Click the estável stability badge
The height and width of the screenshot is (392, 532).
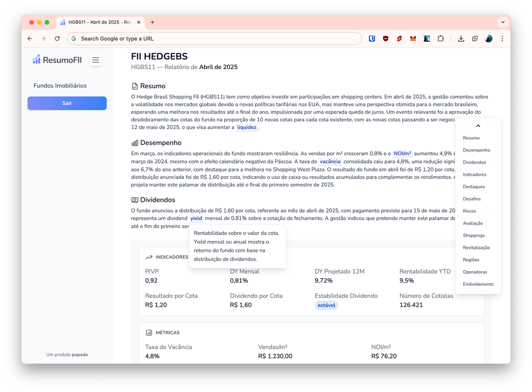[x=326, y=305]
